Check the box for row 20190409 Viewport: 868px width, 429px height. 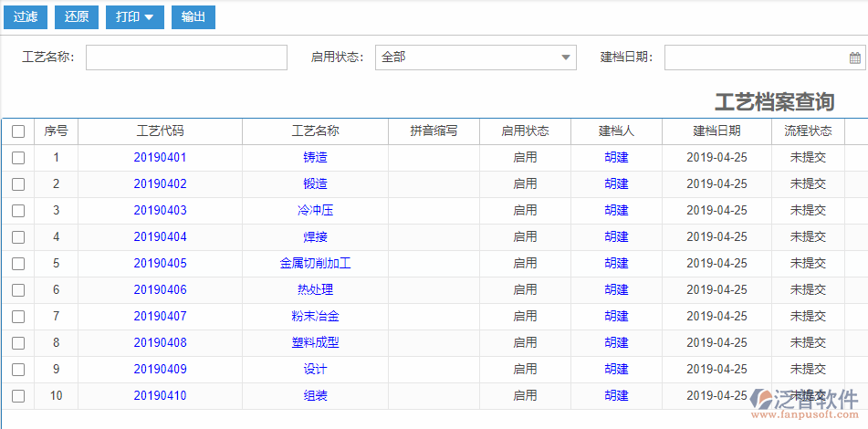(x=18, y=370)
